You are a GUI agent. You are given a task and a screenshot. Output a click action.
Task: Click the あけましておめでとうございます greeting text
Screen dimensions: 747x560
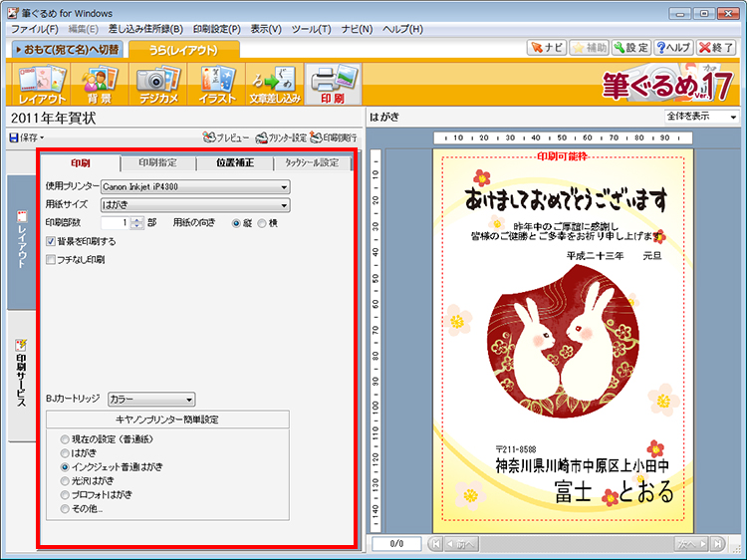click(565, 198)
